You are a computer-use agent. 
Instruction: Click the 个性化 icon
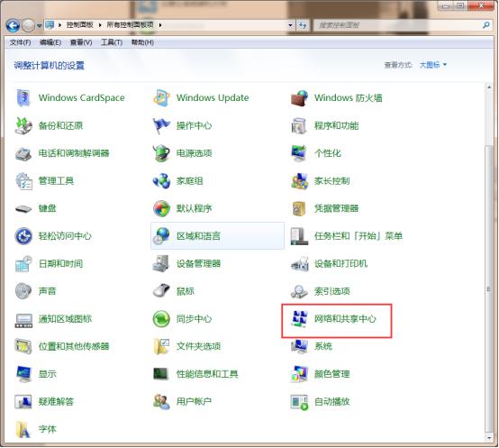299,153
